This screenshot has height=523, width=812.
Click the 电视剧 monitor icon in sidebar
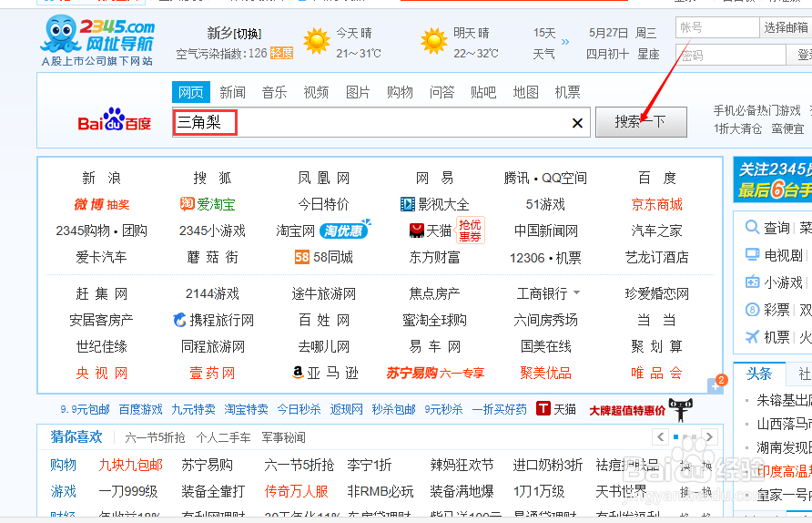point(751,254)
